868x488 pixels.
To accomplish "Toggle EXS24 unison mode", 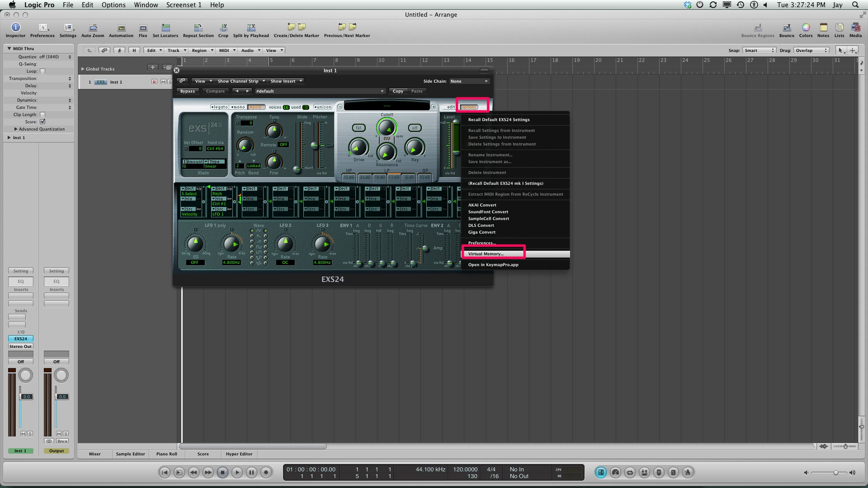I will [323, 107].
